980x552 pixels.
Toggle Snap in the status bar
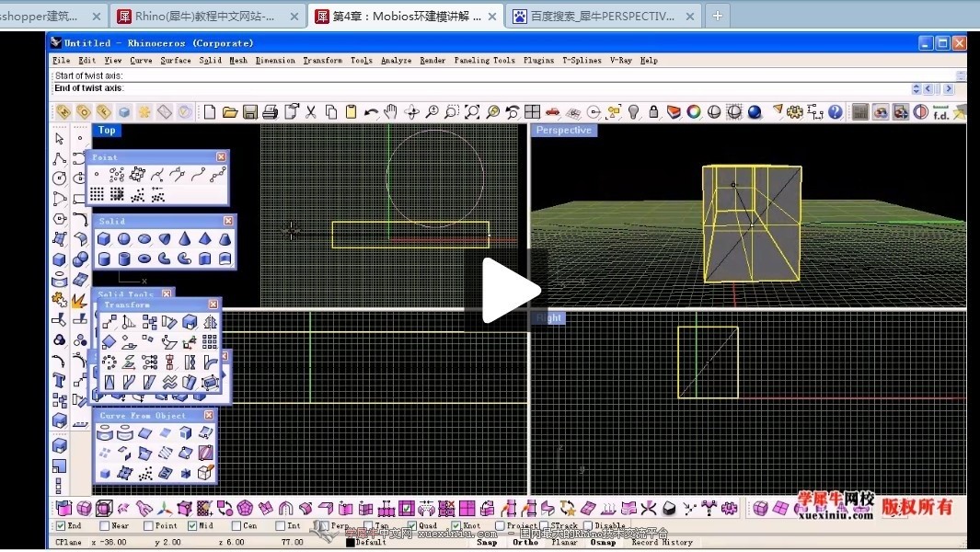(x=487, y=542)
